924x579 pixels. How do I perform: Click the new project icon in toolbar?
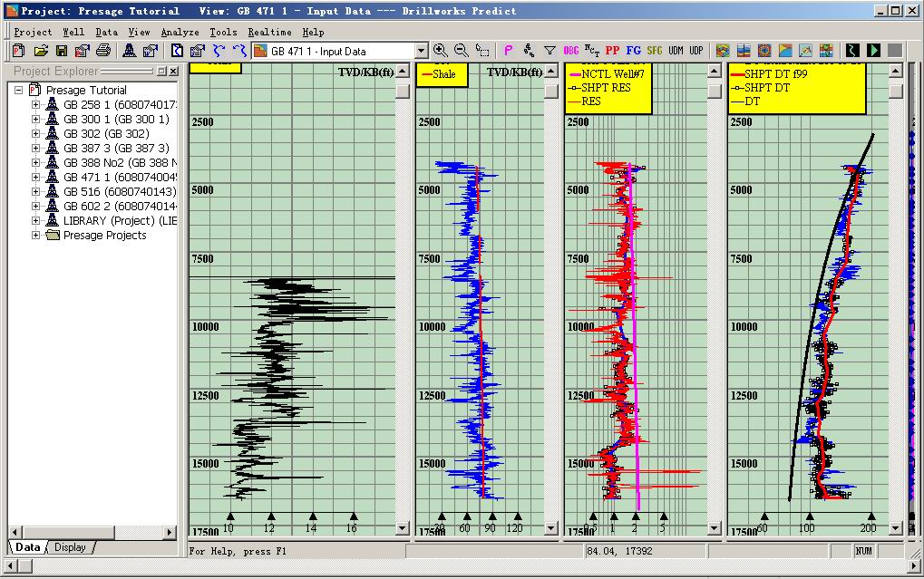19,51
